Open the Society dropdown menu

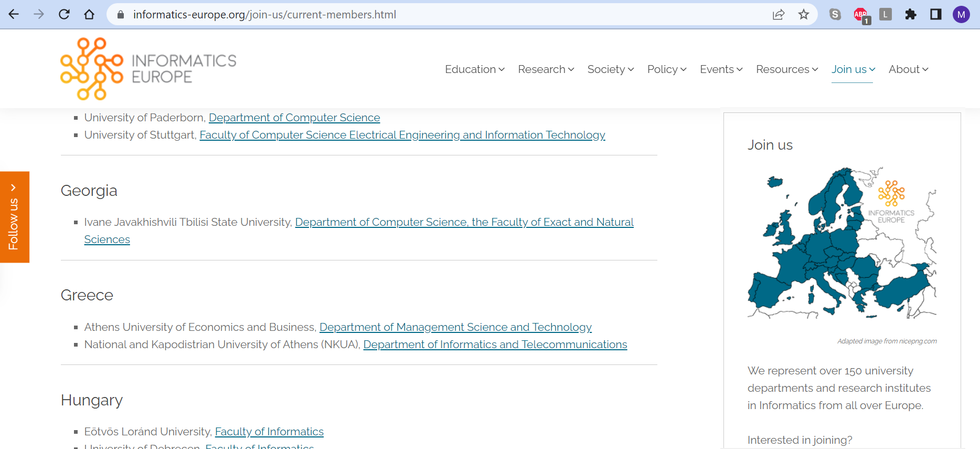(x=611, y=69)
